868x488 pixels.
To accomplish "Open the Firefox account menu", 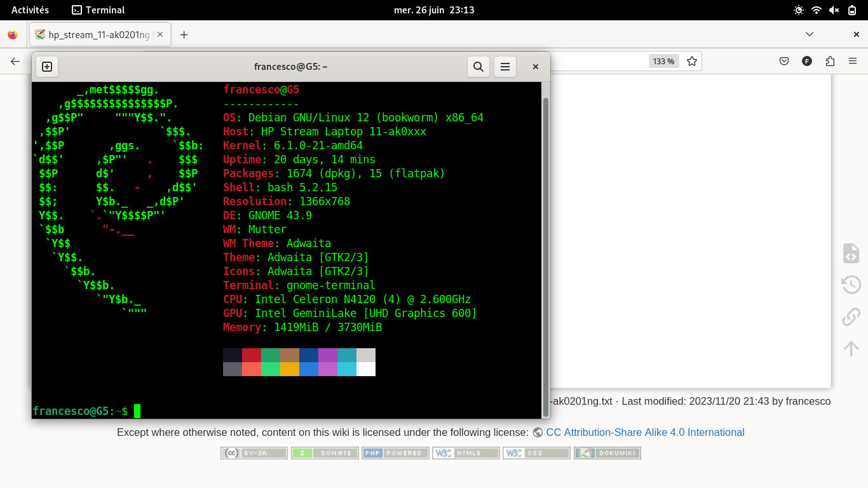I will (807, 61).
